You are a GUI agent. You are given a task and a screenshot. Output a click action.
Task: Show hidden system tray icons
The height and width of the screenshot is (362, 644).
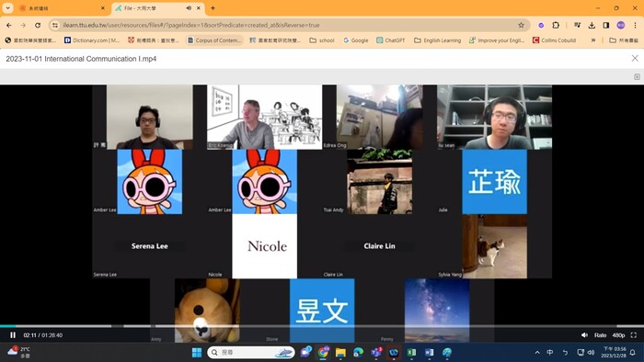click(537, 352)
